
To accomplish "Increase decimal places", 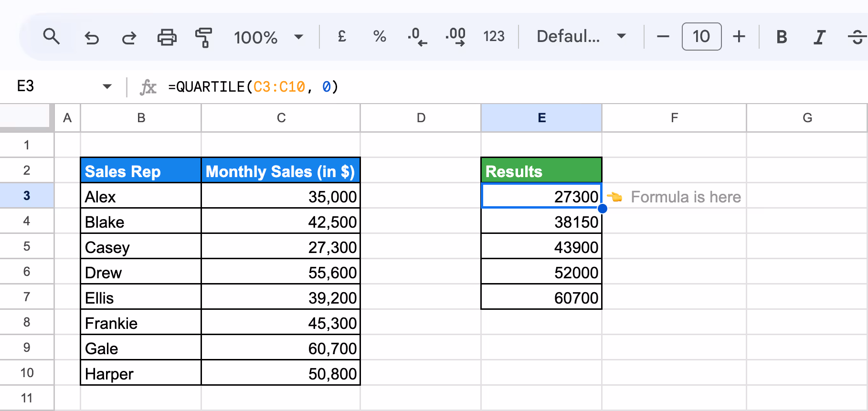I will coord(455,37).
